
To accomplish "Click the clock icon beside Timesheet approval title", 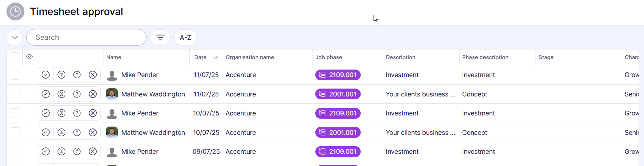I will click(x=15, y=11).
